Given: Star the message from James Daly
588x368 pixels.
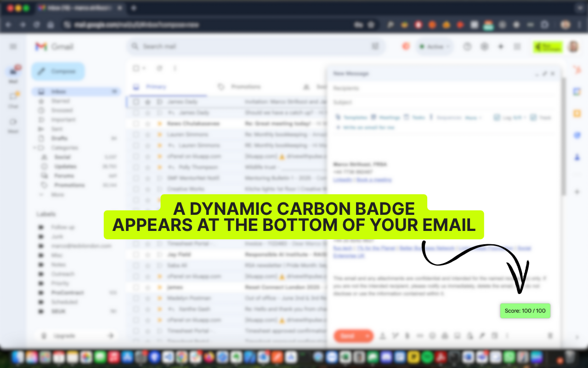Looking at the screenshot, I should tap(147, 102).
